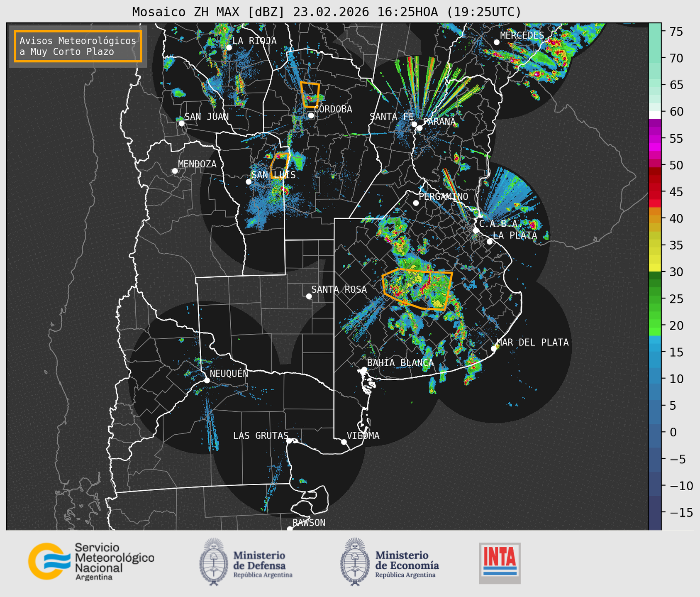The image size is (700, 597).
Task: Click the 0 dBZ tick label
Action: 673,433
